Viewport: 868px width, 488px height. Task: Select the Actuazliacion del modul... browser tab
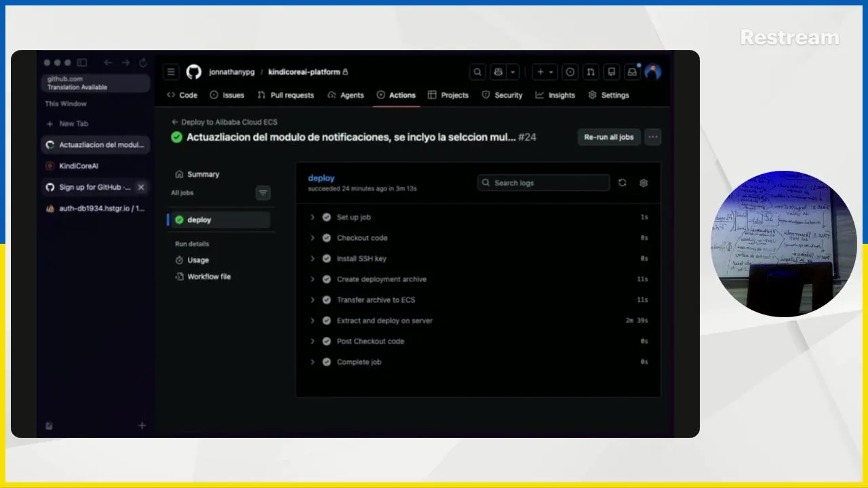(96, 145)
